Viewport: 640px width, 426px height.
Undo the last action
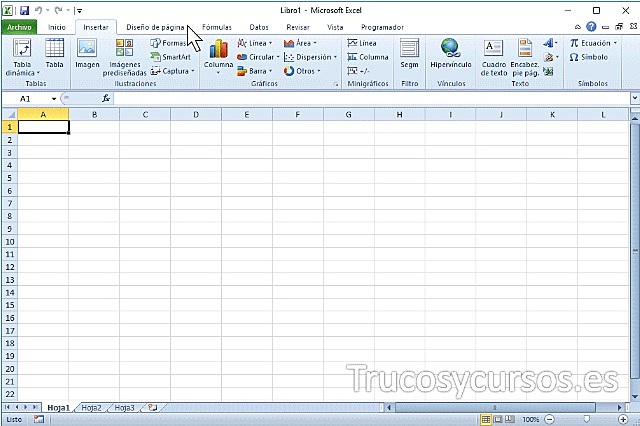38,10
